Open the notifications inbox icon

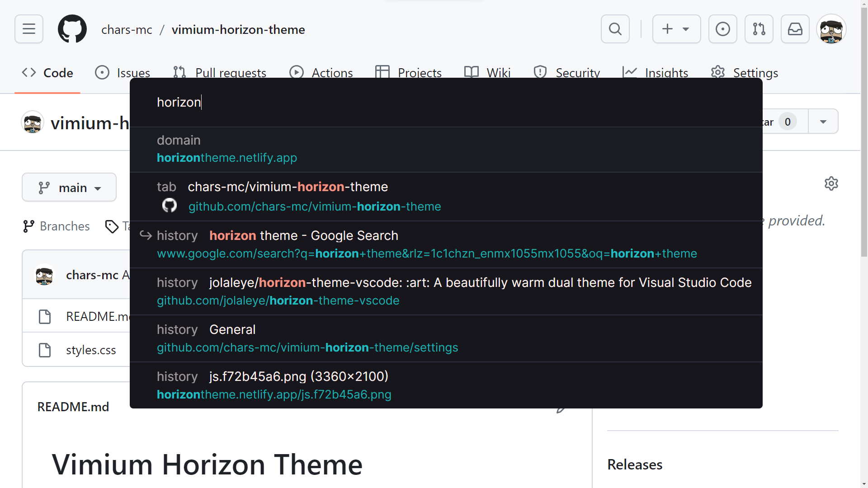pos(795,29)
